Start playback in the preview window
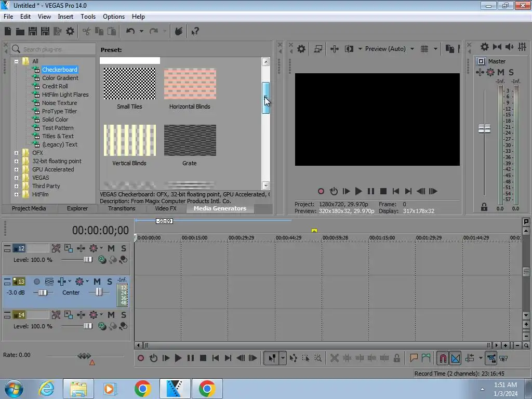Image resolution: width=532 pixels, height=399 pixels. pyautogui.click(x=358, y=191)
